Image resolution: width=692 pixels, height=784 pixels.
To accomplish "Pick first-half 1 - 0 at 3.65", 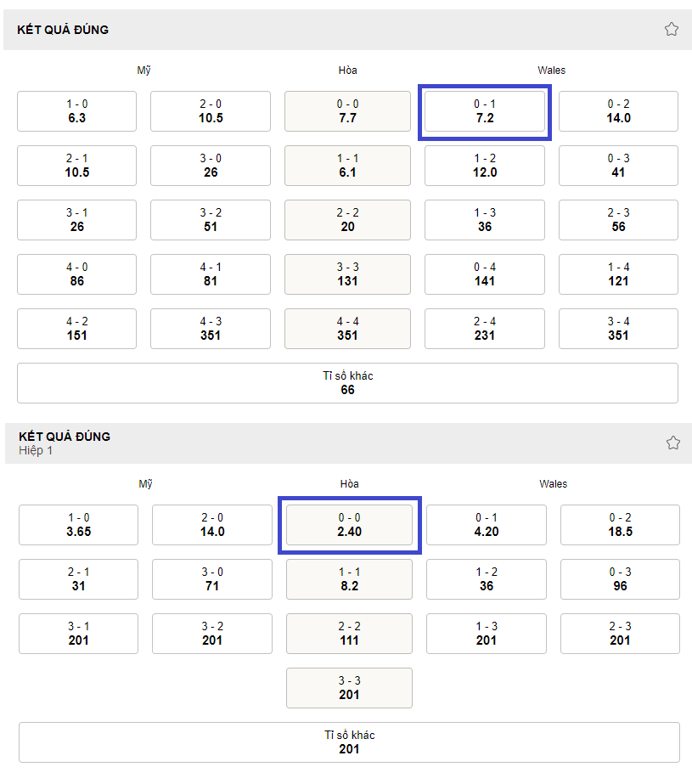I will click(78, 525).
